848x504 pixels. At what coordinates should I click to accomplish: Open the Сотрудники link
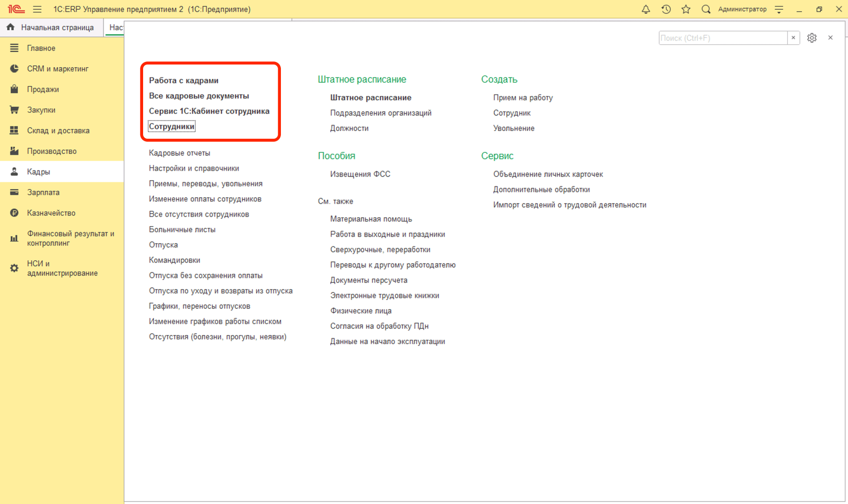172,126
